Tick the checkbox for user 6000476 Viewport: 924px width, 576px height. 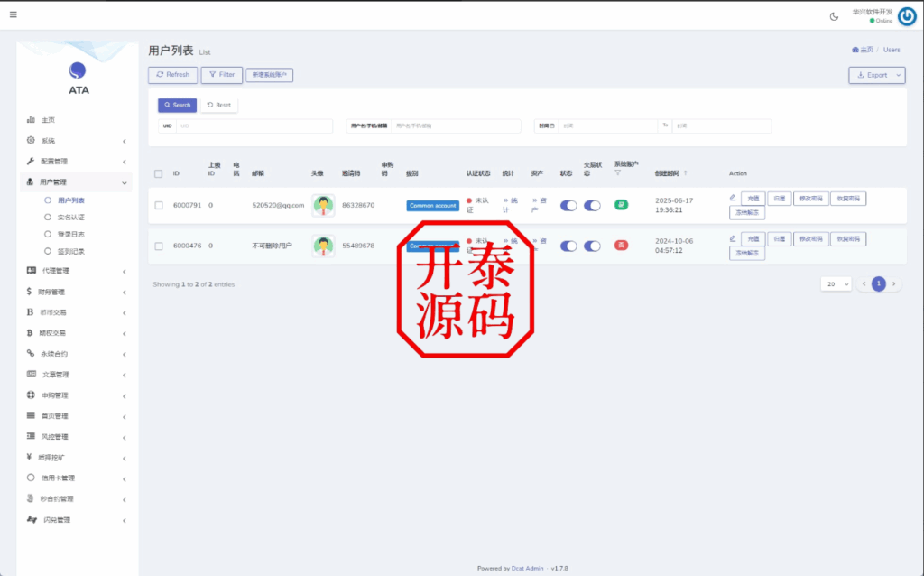tap(159, 246)
